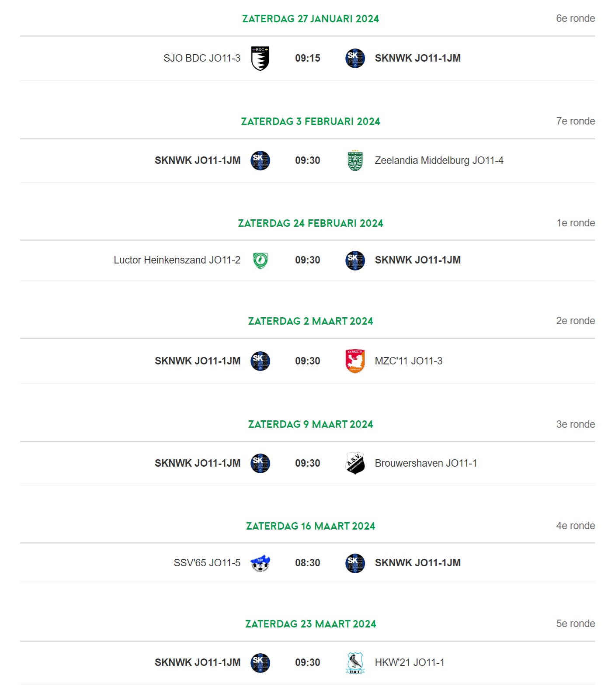Click the 08:30 kickoff time
Image resolution: width=615 pixels, height=700 pixels.
pos(308,563)
